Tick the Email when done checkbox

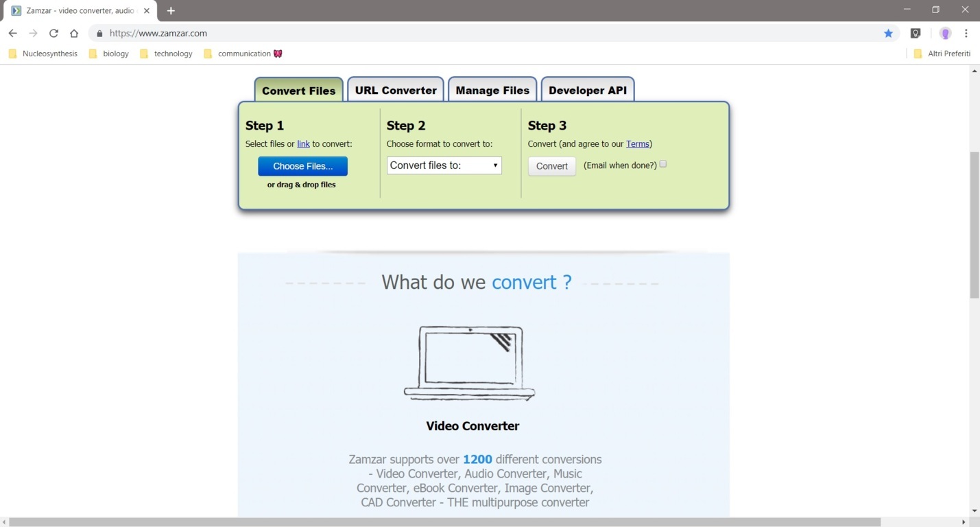663,164
